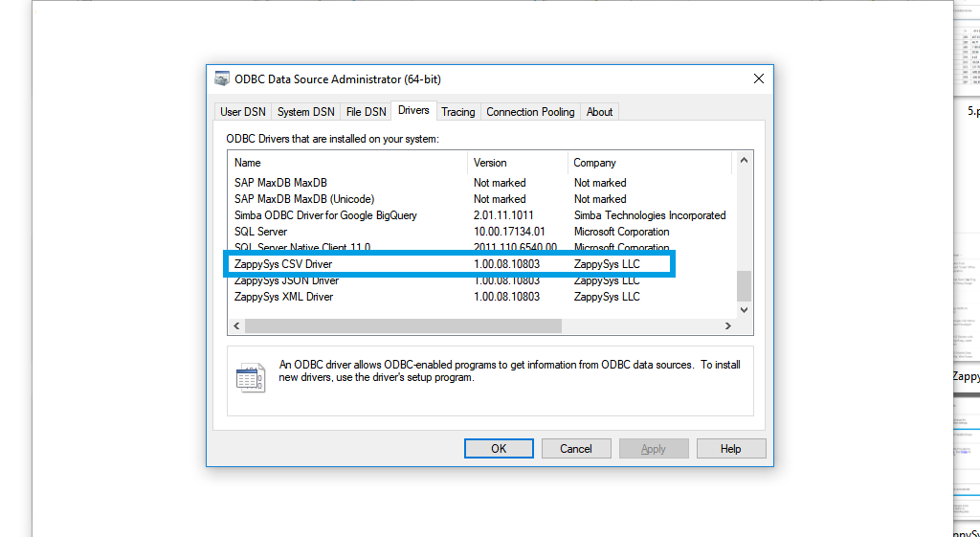980x537 pixels.
Task: Select the File DSN tab
Action: pyautogui.click(x=366, y=112)
